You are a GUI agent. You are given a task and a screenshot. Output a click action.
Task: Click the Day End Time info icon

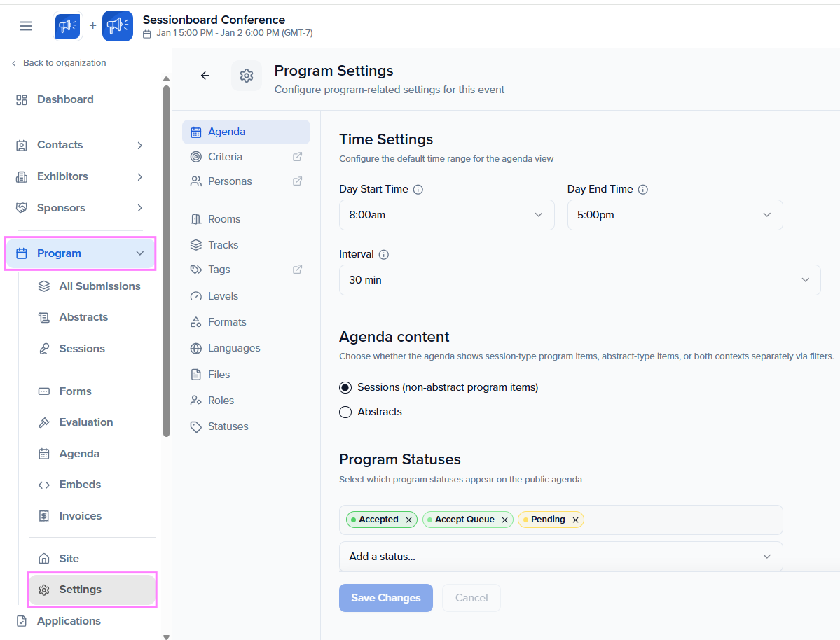click(x=643, y=190)
